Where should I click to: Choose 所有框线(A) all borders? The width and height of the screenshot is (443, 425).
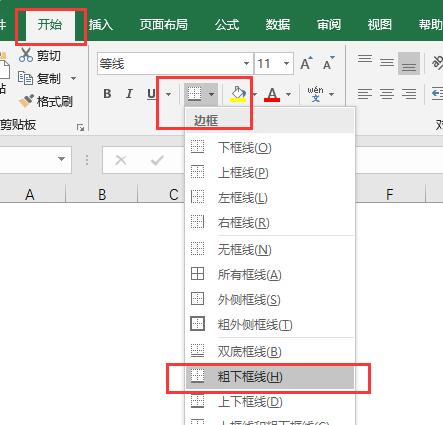point(270,274)
